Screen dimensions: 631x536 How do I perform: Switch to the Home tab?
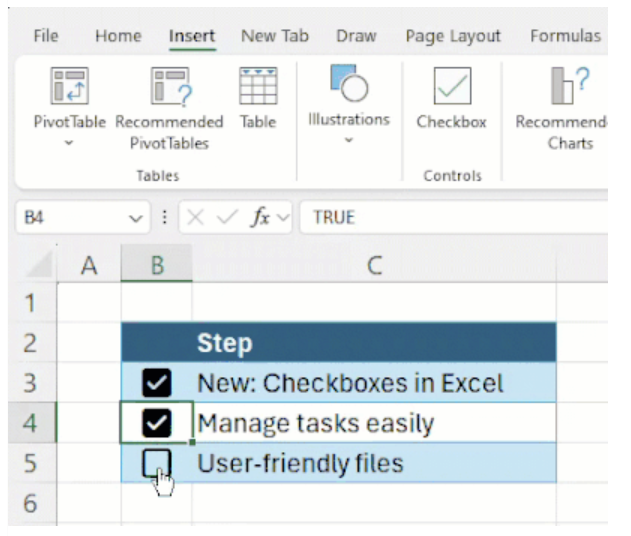tap(118, 36)
